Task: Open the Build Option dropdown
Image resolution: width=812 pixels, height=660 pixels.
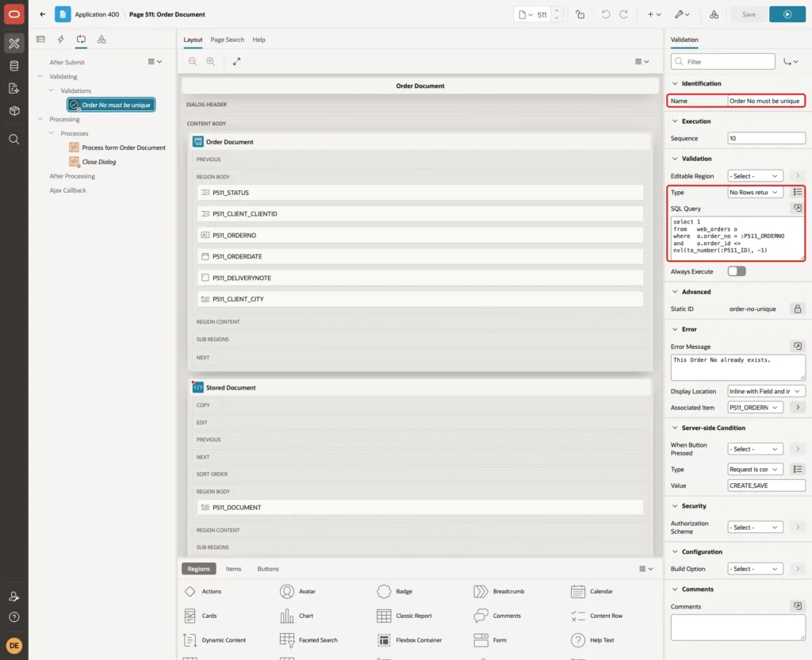Action: [x=755, y=569]
